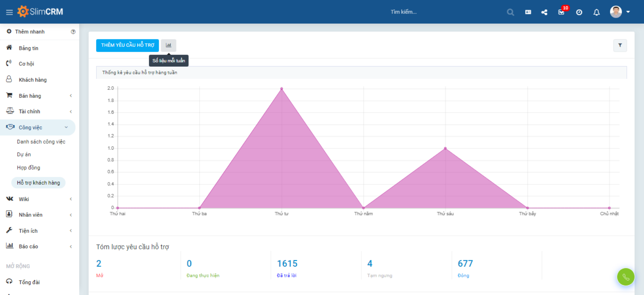
Task: Select Hỗ trợ khách hàng menu item
Action: pos(38,183)
